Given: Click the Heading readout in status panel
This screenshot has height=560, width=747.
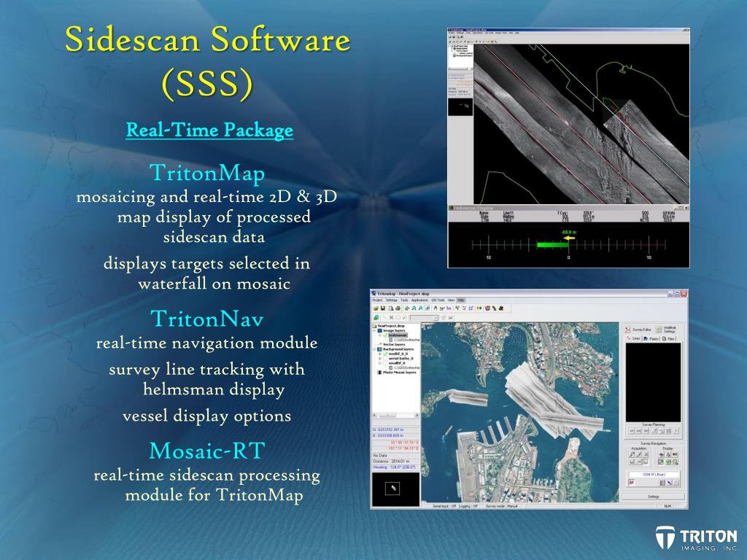Looking at the screenshot, I should pyautogui.click(x=395, y=467).
